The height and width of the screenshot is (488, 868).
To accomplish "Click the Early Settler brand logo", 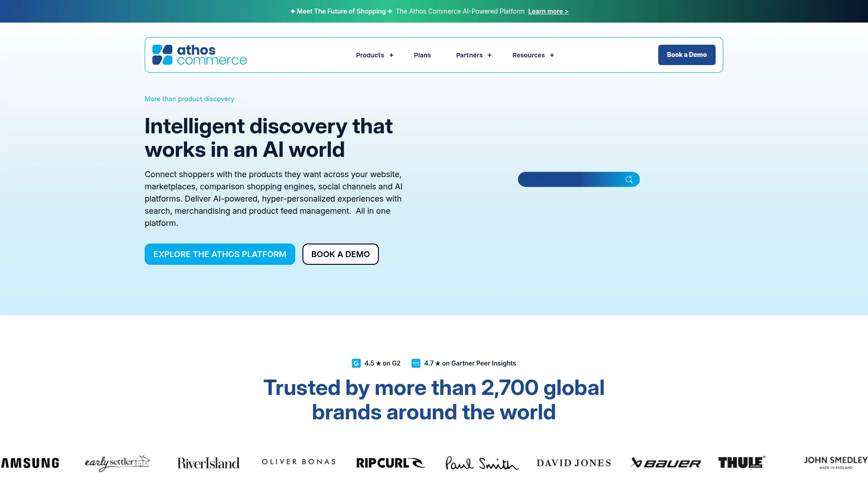I will 117,463.
